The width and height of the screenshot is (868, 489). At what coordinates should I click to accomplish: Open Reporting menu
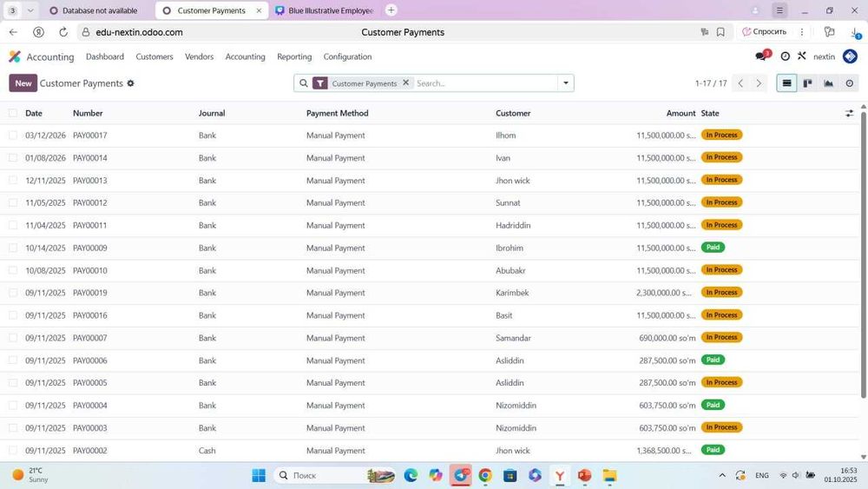pyautogui.click(x=294, y=56)
